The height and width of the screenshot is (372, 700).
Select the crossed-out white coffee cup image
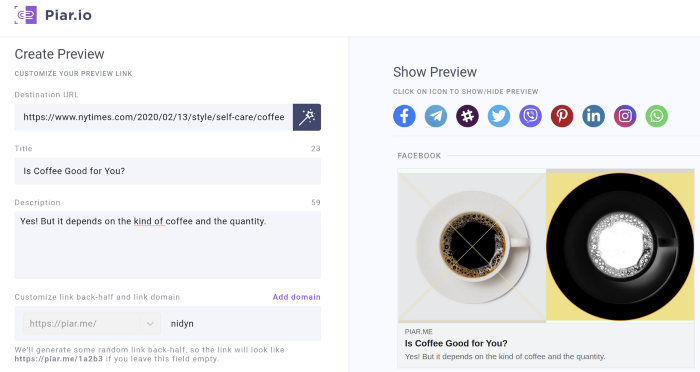pos(472,245)
